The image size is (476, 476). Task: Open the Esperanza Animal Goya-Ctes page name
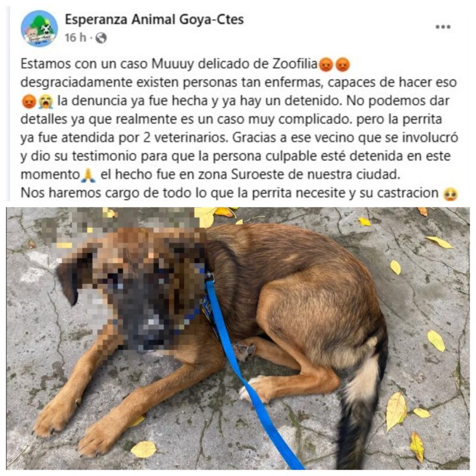point(154,20)
